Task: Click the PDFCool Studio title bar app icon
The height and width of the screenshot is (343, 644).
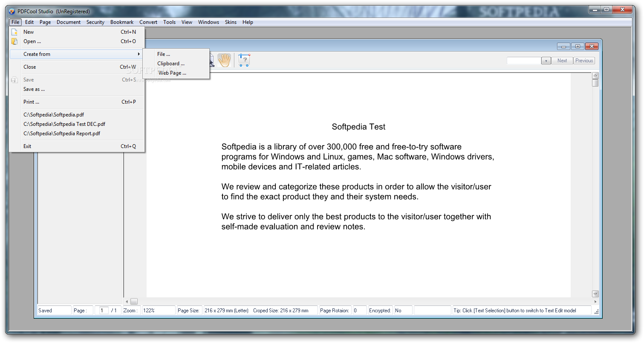Action: pos(12,11)
